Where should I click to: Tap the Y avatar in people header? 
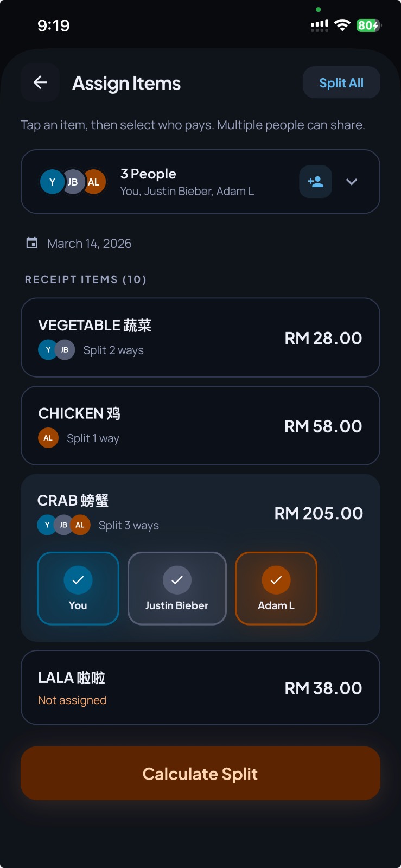[51, 182]
